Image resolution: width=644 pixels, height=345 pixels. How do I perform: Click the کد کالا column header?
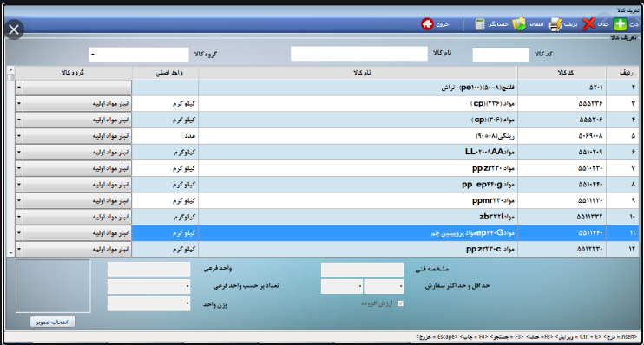coord(562,73)
